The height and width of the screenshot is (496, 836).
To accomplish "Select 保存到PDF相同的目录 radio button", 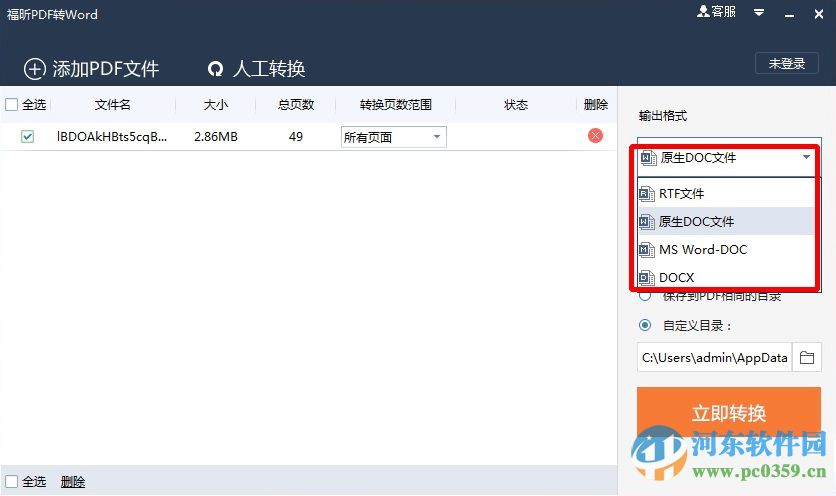I will (x=645, y=295).
